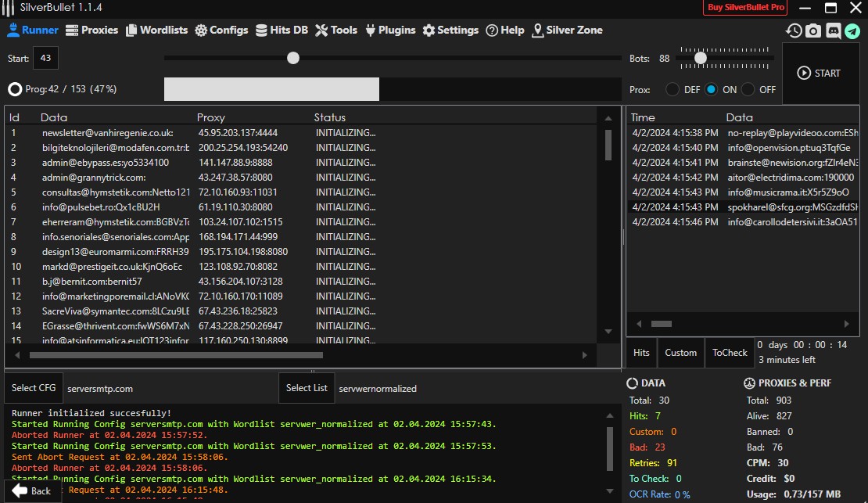This screenshot has width=868, height=503.
Task: Open the Runner tab
Action: pos(33,30)
